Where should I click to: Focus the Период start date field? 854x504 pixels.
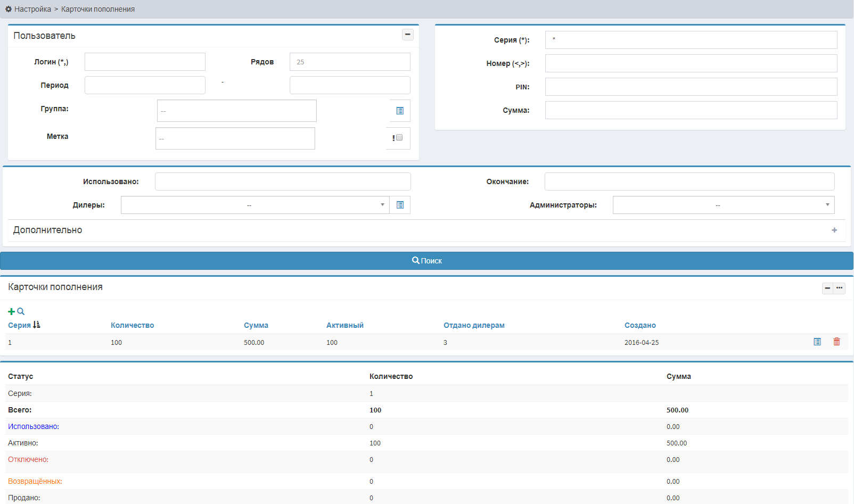click(145, 85)
